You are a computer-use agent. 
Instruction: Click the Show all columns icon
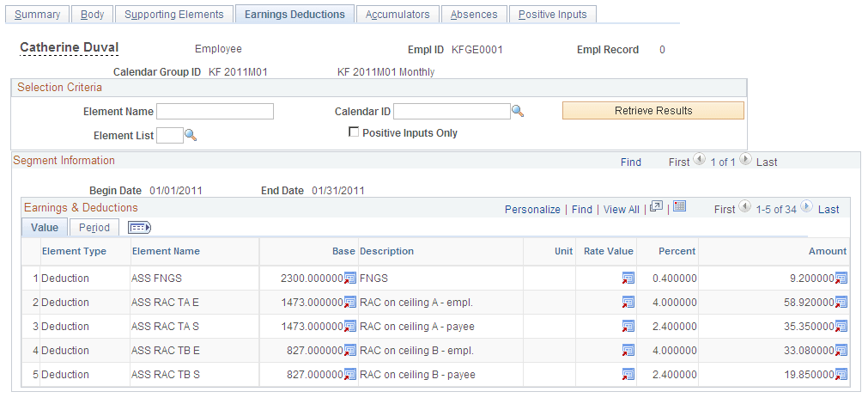click(139, 227)
